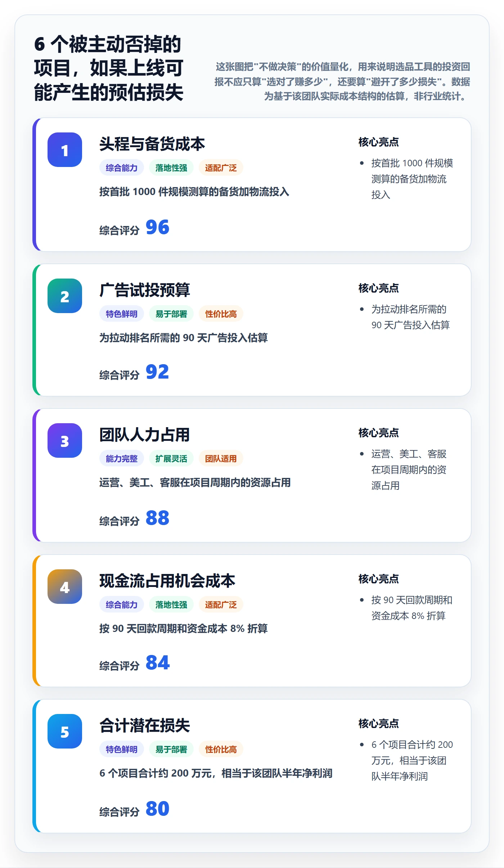Click the score value 96
Image resolution: width=504 pixels, height=868 pixels.
pos(157,227)
